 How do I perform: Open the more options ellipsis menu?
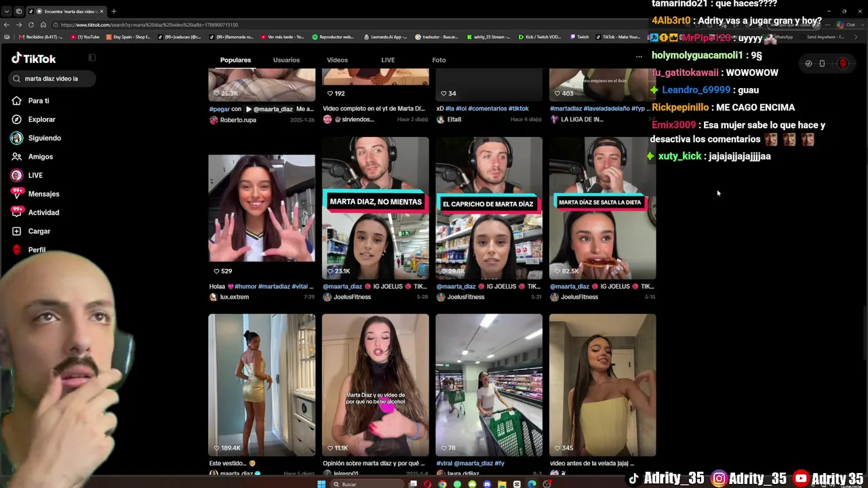click(639, 57)
